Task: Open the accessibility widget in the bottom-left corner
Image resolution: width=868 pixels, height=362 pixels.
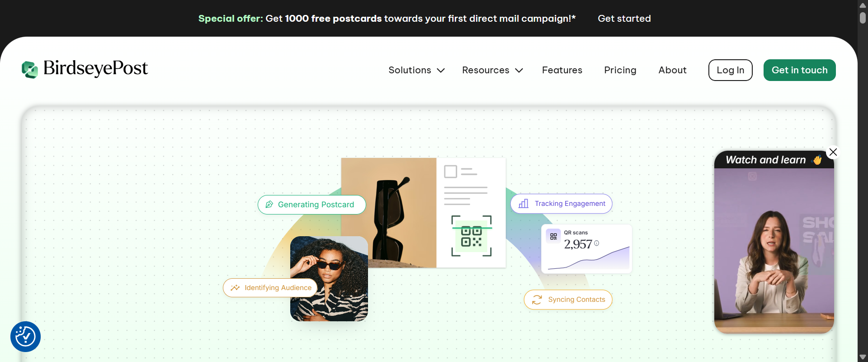Action: pos(25,337)
